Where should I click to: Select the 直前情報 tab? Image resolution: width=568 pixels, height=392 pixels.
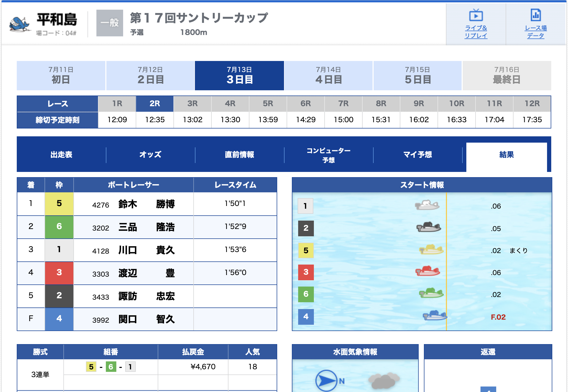point(239,155)
